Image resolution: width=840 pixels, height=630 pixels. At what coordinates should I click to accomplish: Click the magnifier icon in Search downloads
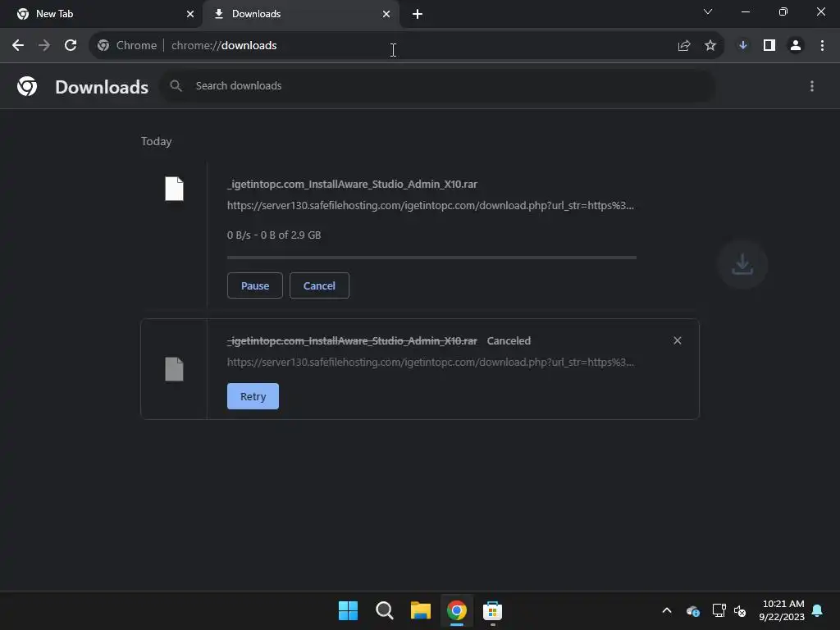(176, 85)
